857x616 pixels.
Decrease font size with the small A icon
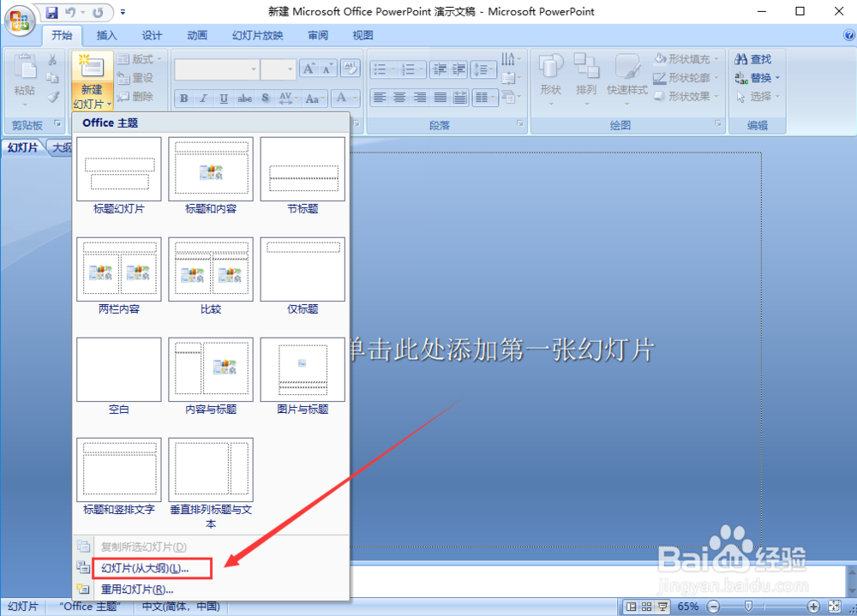(x=327, y=69)
